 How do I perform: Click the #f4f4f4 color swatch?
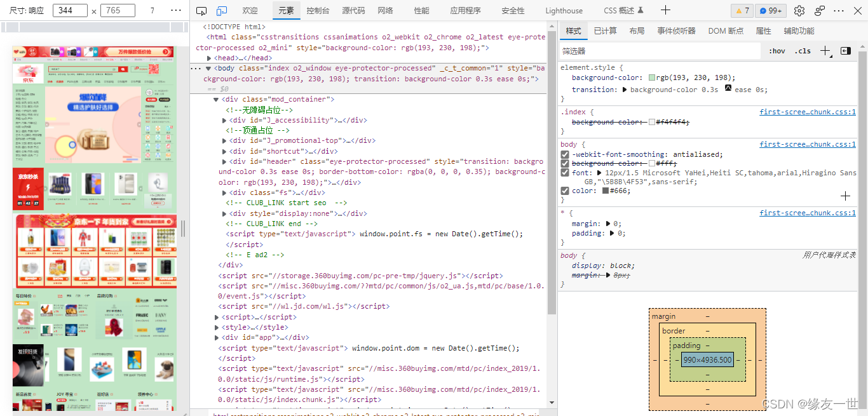pyautogui.click(x=652, y=122)
